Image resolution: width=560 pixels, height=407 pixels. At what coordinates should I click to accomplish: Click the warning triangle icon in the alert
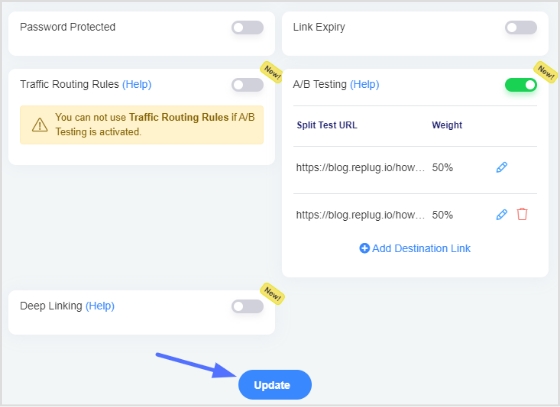pyautogui.click(x=40, y=125)
